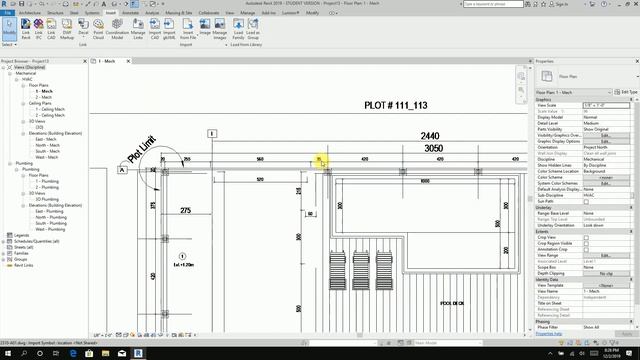Click the View Template <None> button
Screen dimensions: 640x360
tap(606, 285)
